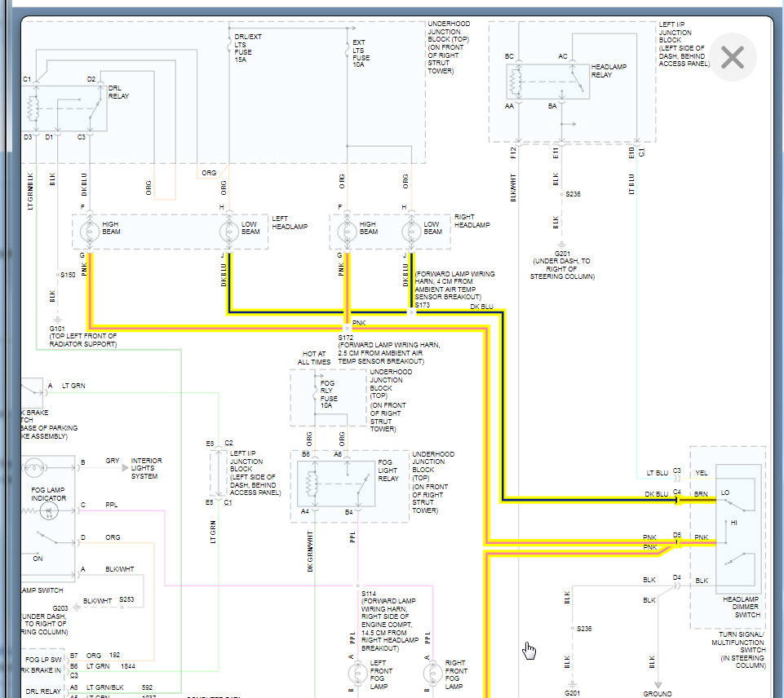Viewport: 784px width, 698px height.
Task: Click connector pin label F12
Action: 513,152
